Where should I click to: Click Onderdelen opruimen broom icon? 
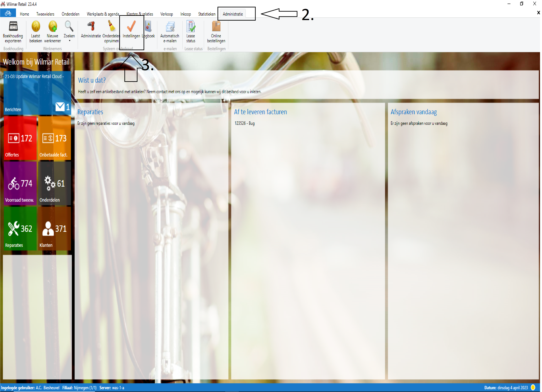[111, 26]
